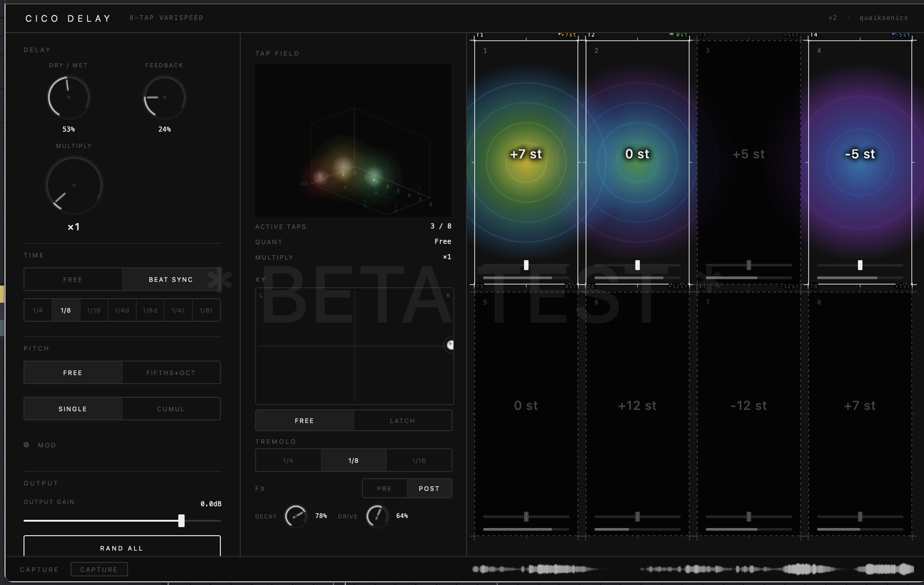Image resolution: width=924 pixels, height=585 pixels.
Task: Switch the time mode to Free
Action: (x=73, y=279)
